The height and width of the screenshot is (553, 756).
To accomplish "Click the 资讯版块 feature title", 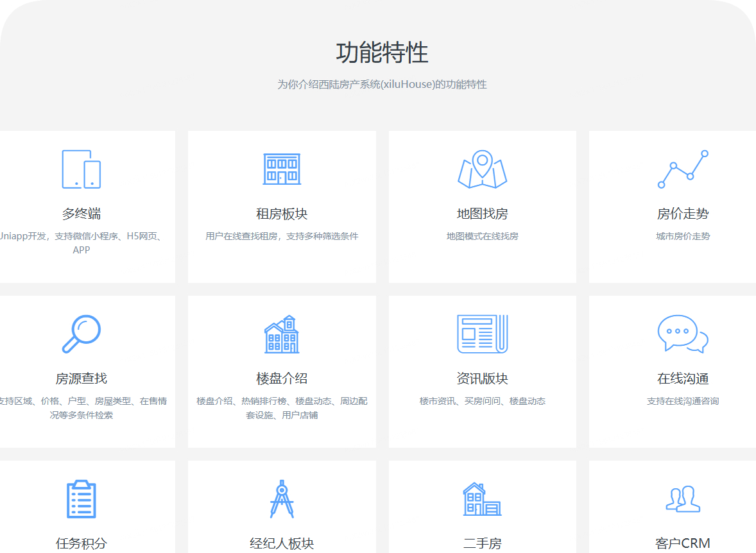I will tap(482, 377).
